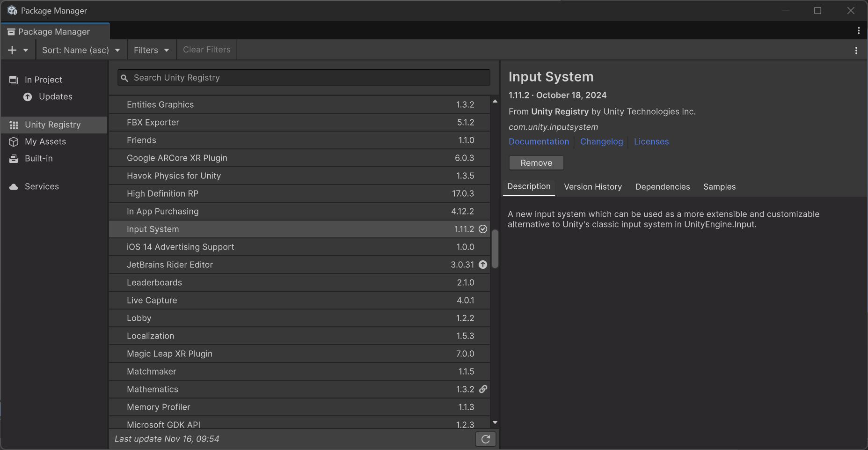Open the Samples tab
This screenshot has height=450, width=868.
719,187
